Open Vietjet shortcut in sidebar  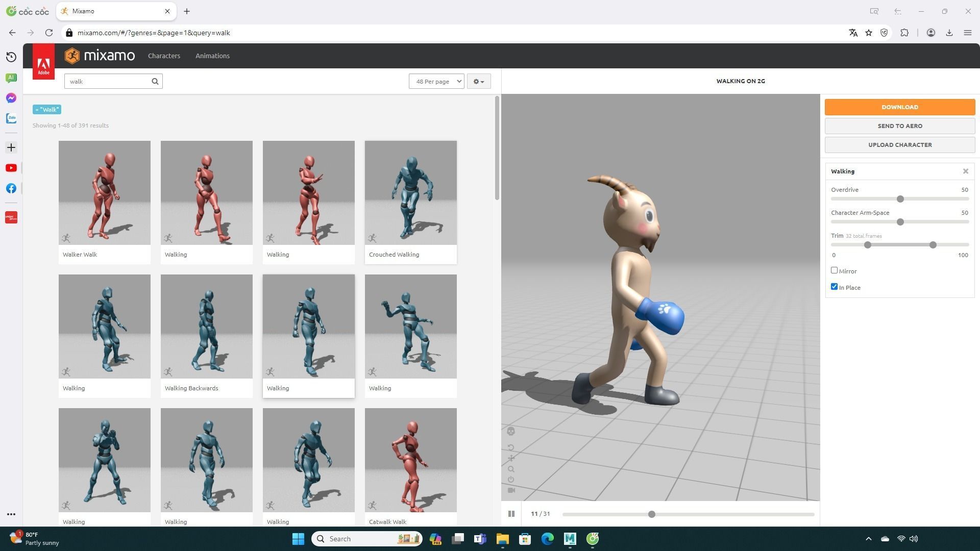11,217
